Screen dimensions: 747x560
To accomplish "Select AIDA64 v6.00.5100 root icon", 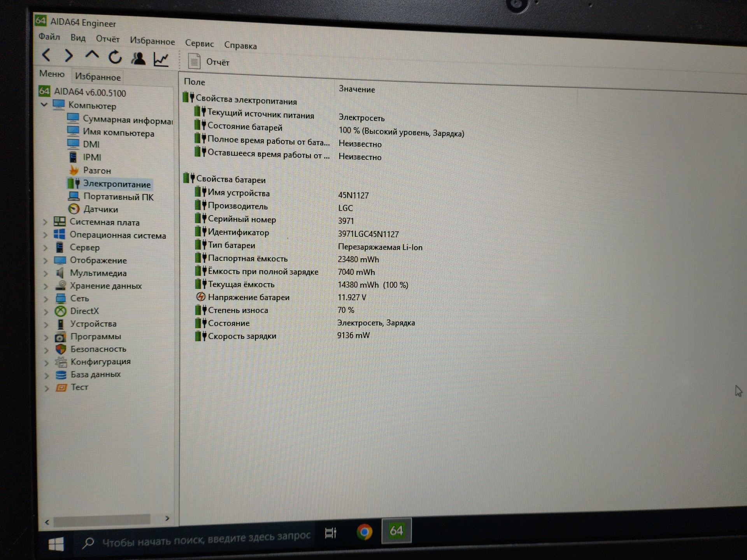I will click(44, 91).
